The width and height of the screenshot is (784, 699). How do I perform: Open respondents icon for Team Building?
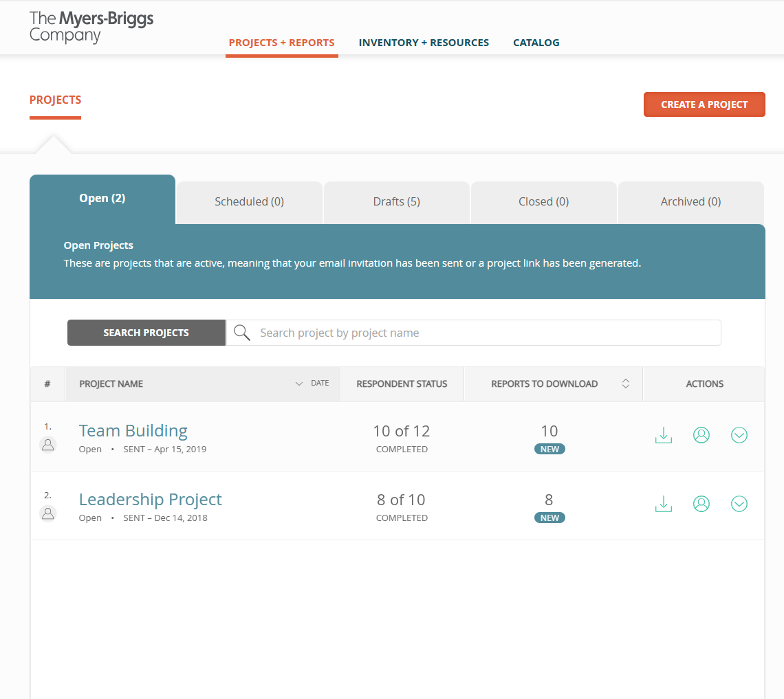tap(701, 435)
